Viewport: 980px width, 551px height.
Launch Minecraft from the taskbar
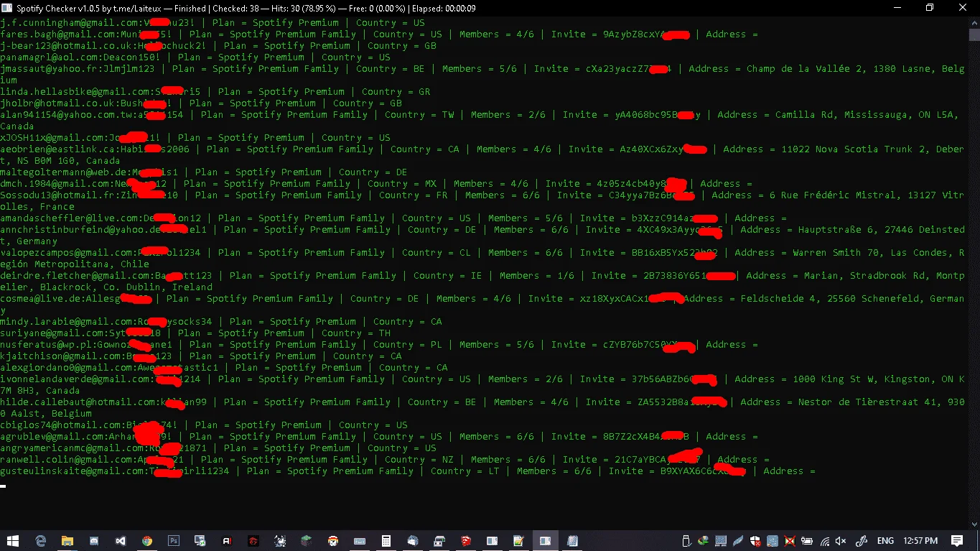[x=307, y=541]
